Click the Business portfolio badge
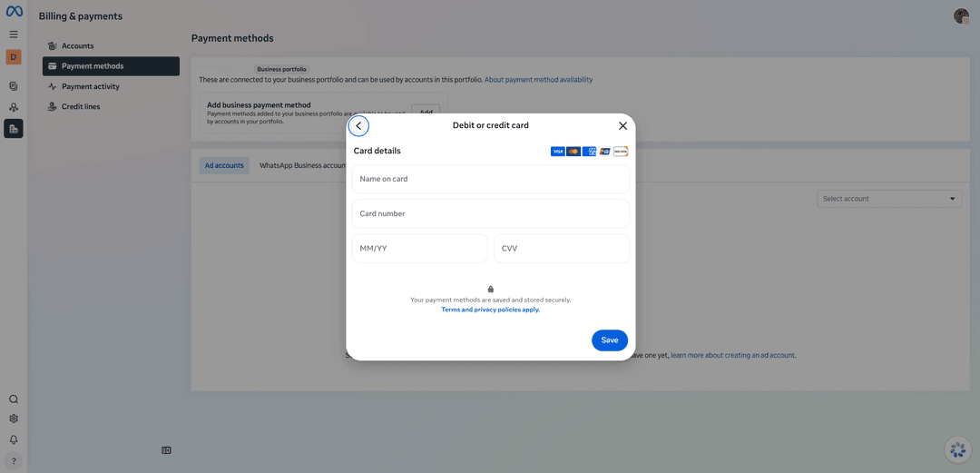 (x=282, y=69)
